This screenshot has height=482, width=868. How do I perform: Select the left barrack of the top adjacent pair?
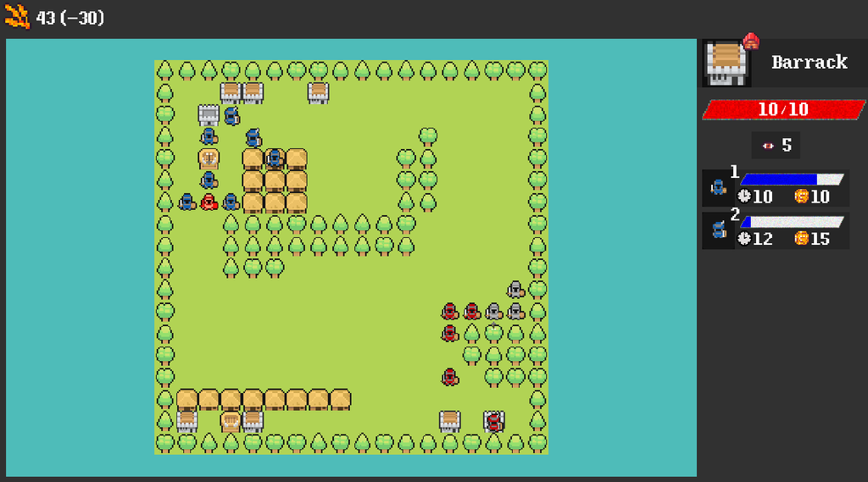231,93
